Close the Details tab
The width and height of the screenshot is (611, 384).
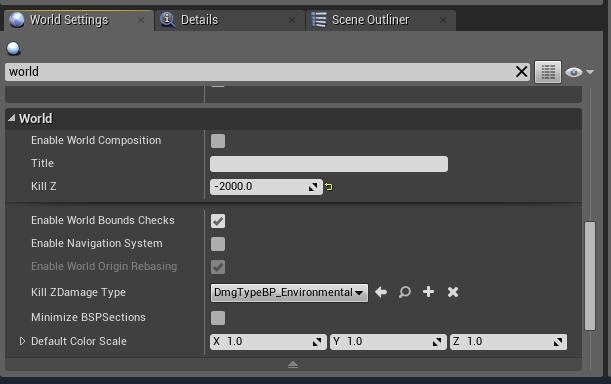292,20
